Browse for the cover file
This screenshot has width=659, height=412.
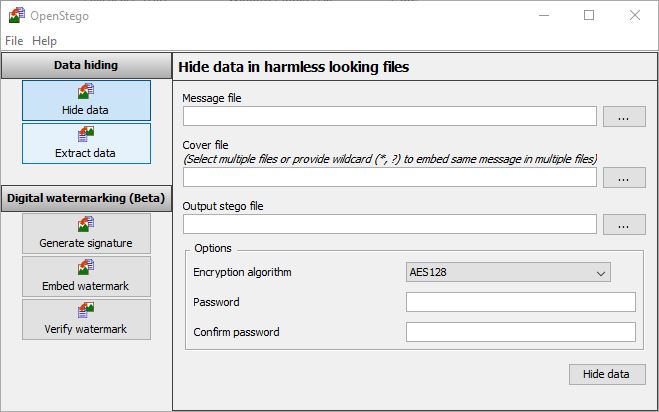click(x=624, y=177)
